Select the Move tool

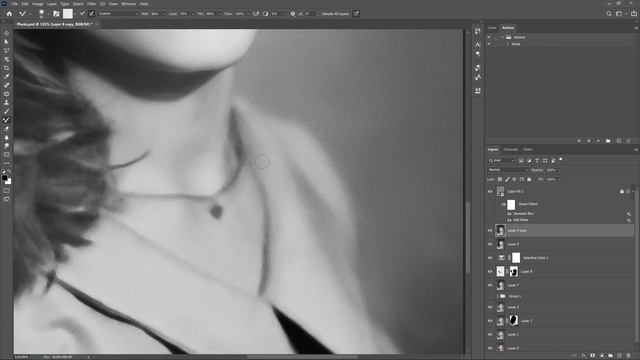click(7, 33)
